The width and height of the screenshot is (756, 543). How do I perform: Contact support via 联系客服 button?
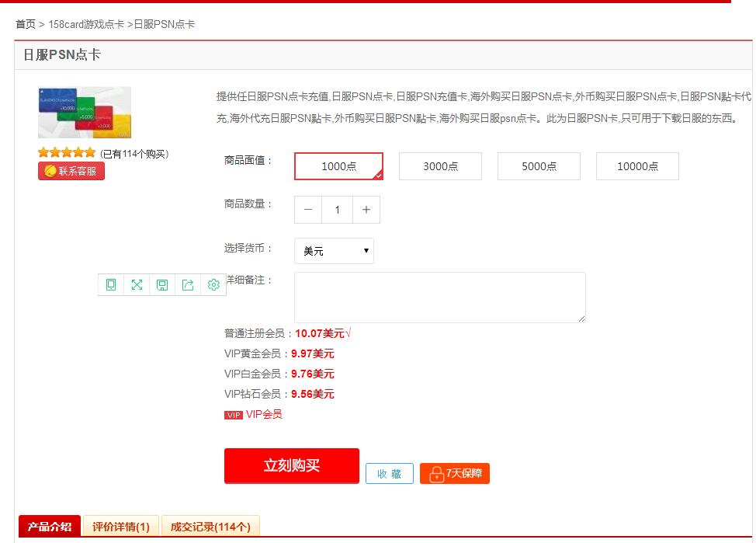(71, 171)
